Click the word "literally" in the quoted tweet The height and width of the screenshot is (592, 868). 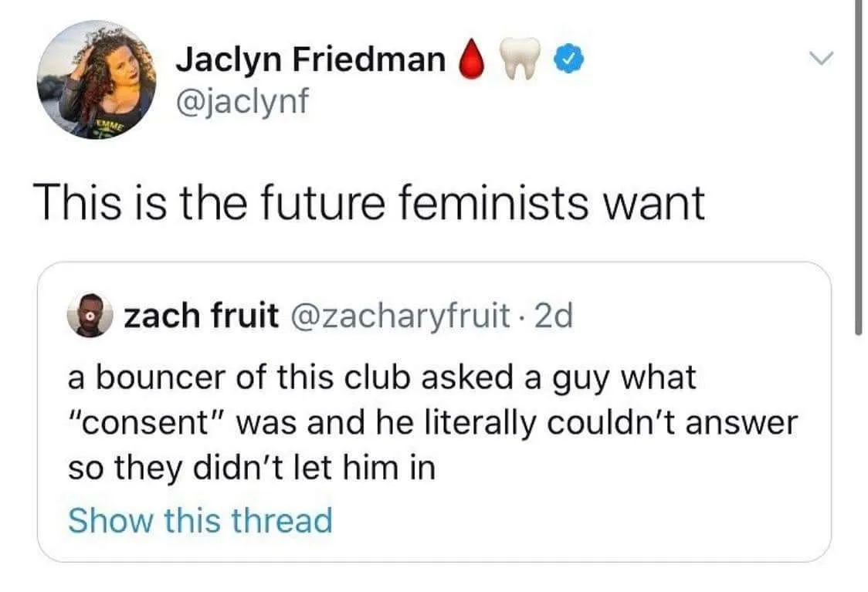pyautogui.click(x=501, y=424)
